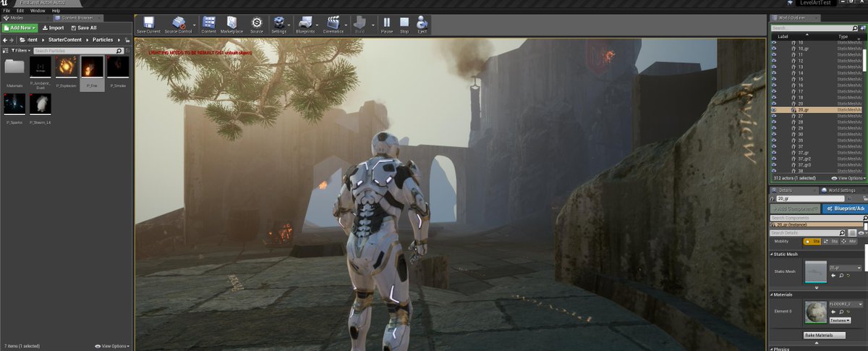Set Mobility to Static
Image resolution: width=868 pixels, height=351 pixels.
(812, 241)
